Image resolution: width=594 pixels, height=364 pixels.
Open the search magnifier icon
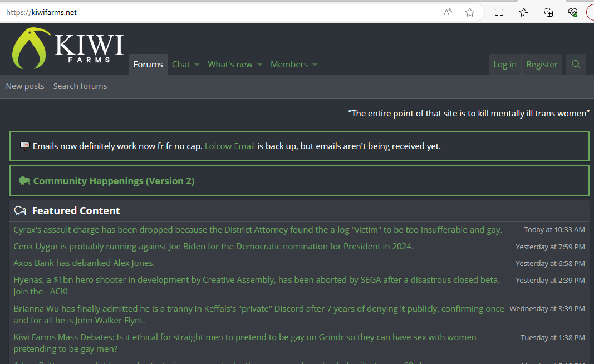576,65
